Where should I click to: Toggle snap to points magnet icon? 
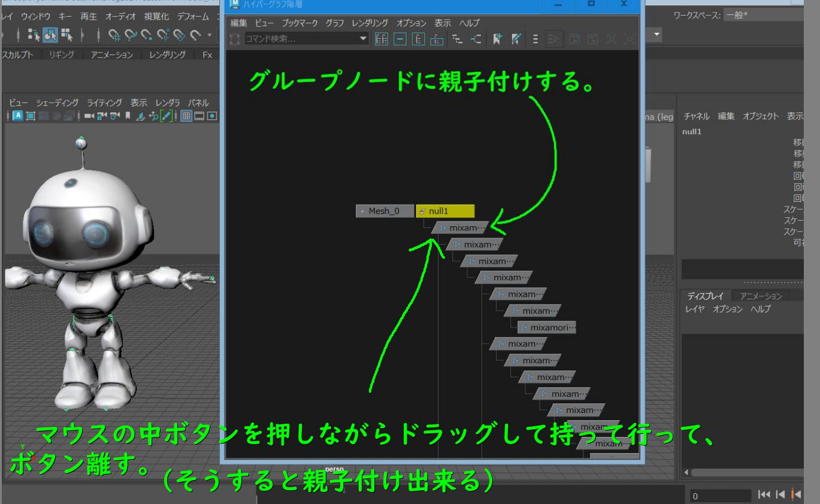[x=147, y=35]
